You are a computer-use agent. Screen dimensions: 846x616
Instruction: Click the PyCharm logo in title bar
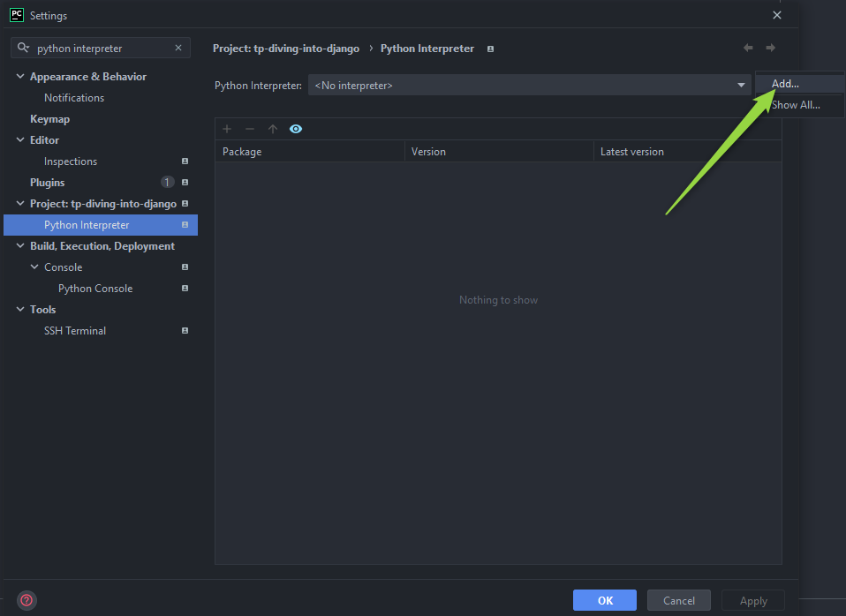point(16,15)
